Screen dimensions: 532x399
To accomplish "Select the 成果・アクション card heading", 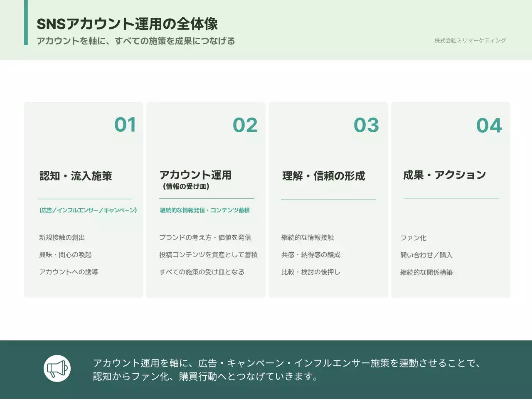I will click(444, 175).
